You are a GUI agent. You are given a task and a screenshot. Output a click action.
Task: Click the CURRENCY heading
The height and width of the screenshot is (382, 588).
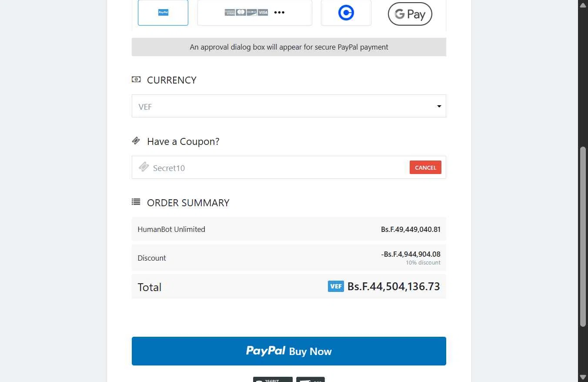[x=172, y=80]
